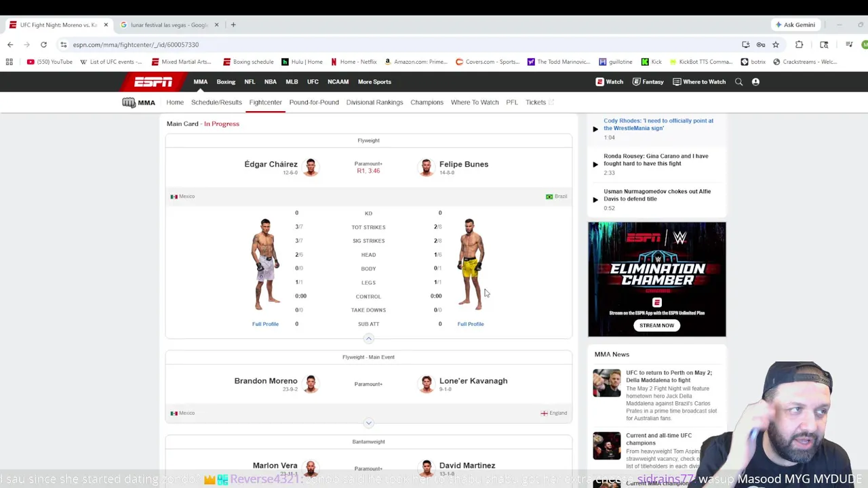
Task: Open the ESPN search magnifier
Action: point(738,82)
